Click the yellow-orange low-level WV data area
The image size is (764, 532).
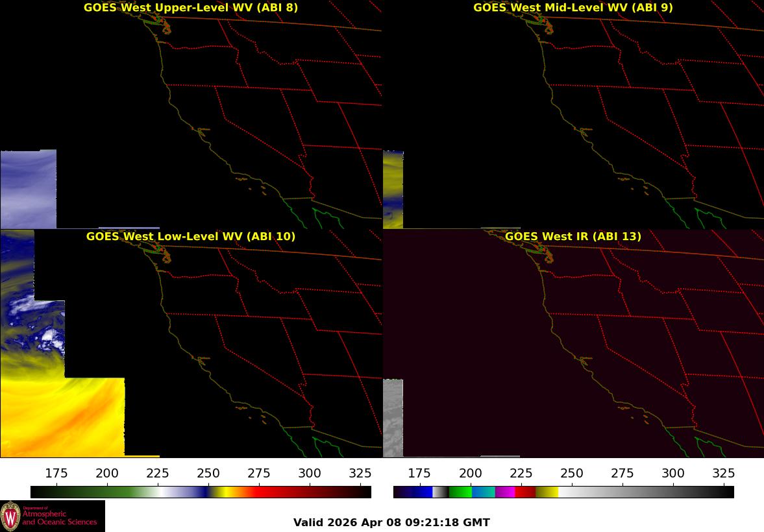tap(62, 417)
